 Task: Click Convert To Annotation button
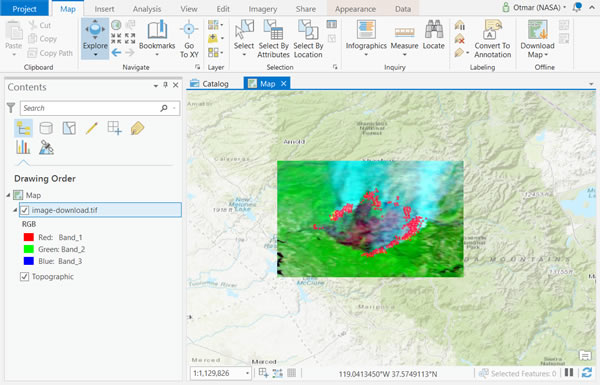(x=492, y=39)
